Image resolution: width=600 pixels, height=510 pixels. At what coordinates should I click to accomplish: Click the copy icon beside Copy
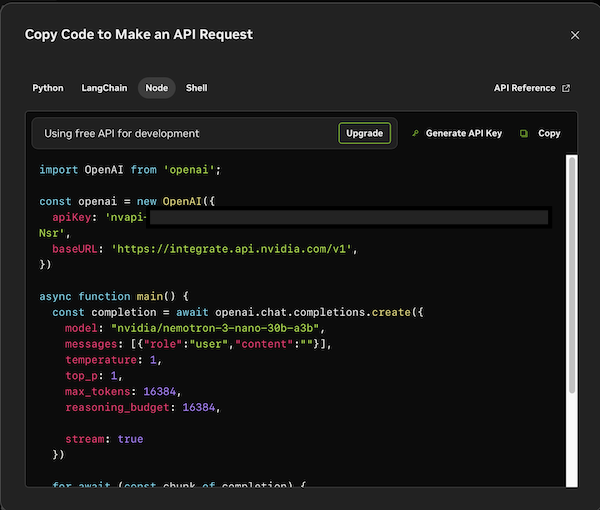click(524, 133)
